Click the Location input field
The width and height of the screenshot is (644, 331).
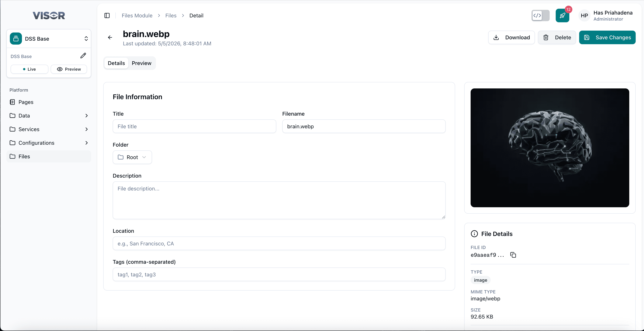[x=279, y=244]
